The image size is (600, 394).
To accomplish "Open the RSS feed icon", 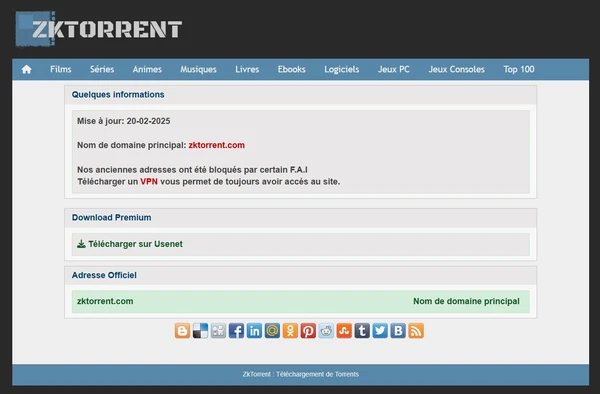I will pos(416,331).
